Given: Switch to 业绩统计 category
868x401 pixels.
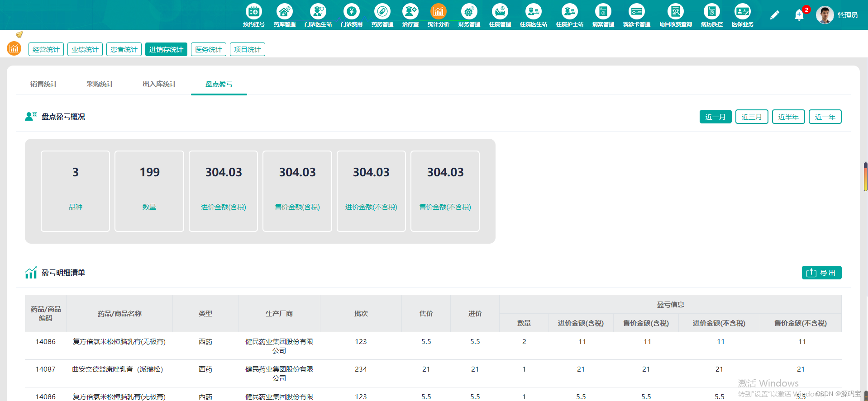Looking at the screenshot, I should point(85,49).
